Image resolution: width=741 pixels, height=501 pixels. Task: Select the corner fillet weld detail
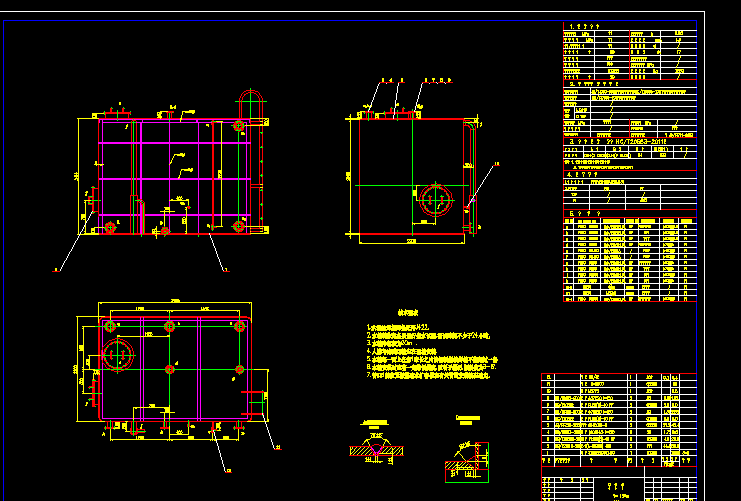[x=467, y=462]
